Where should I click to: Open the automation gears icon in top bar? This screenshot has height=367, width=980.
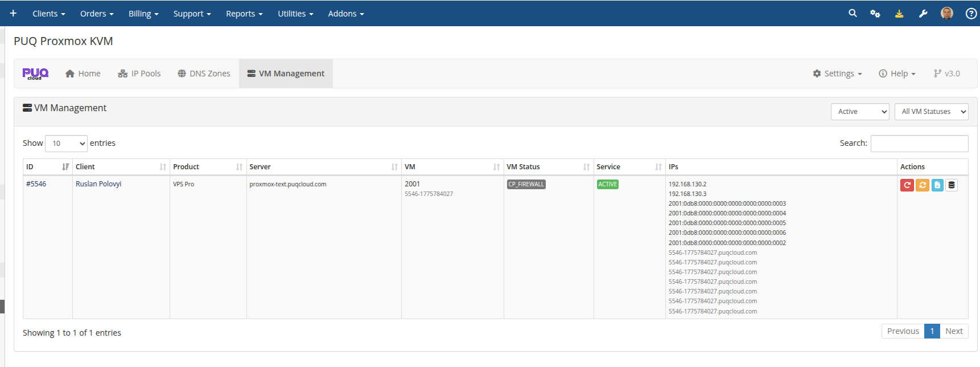tap(875, 13)
